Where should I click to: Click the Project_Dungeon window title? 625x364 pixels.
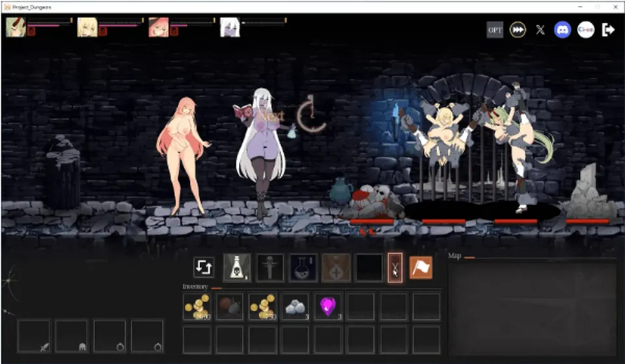31,7
